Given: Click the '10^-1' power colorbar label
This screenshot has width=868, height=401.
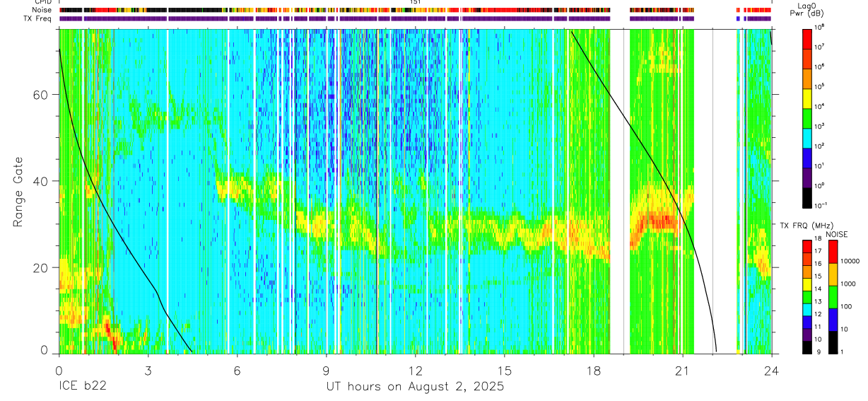Looking at the screenshot, I should (x=821, y=204).
